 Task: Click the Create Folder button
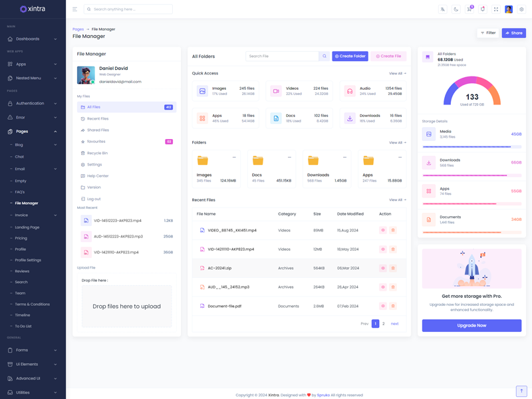(x=350, y=57)
